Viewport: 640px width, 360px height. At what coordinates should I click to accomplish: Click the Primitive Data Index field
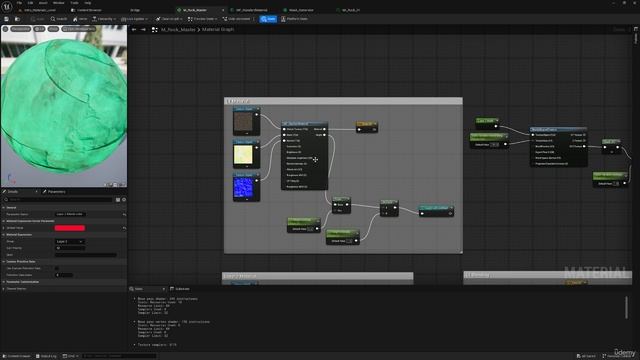pyautogui.click(x=64, y=275)
